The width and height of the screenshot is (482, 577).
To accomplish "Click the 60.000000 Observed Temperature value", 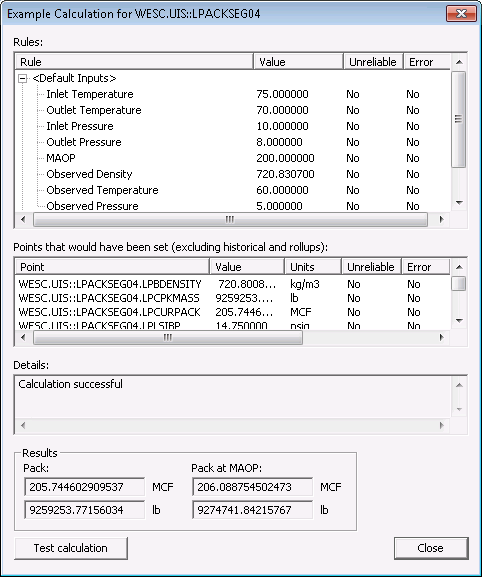I will coord(282,190).
